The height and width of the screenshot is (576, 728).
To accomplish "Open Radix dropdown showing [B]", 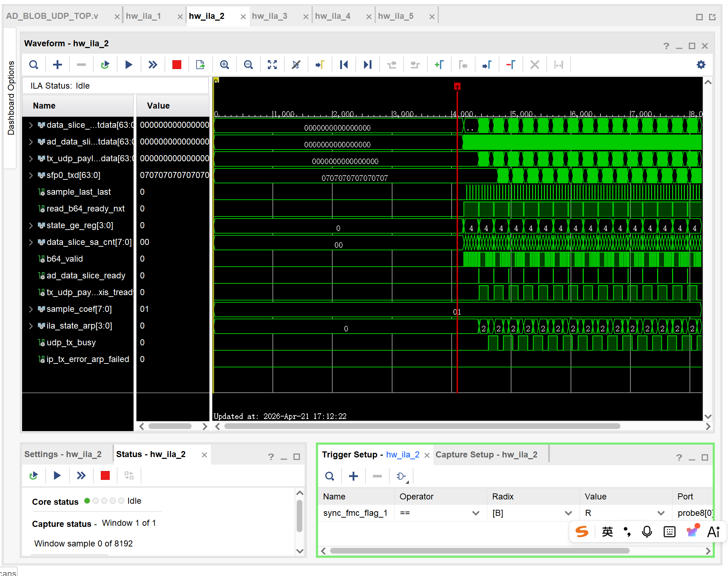I will click(x=568, y=513).
